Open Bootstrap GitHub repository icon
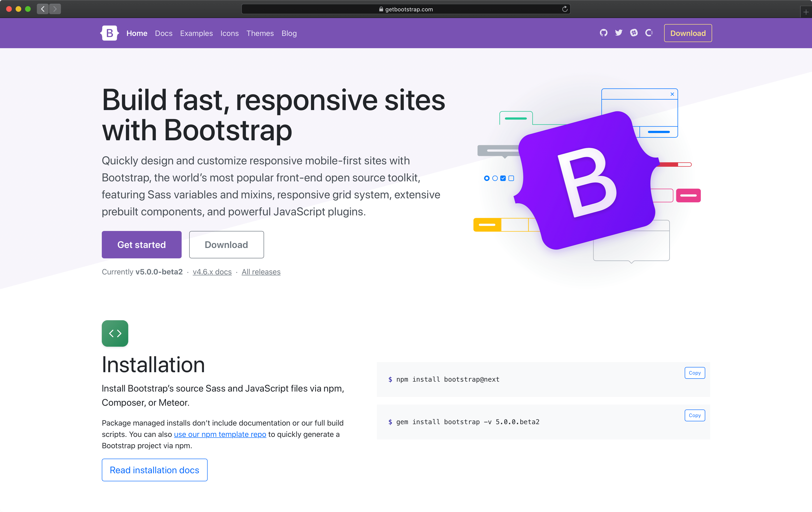Screen dimensions: 812x512 pos(603,32)
